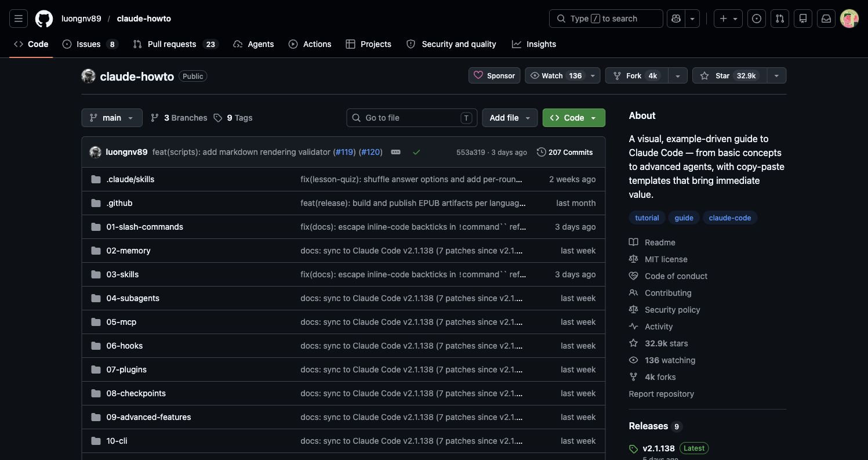Open the 01-slash-commands folder
The image size is (868, 460).
point(145,227)
